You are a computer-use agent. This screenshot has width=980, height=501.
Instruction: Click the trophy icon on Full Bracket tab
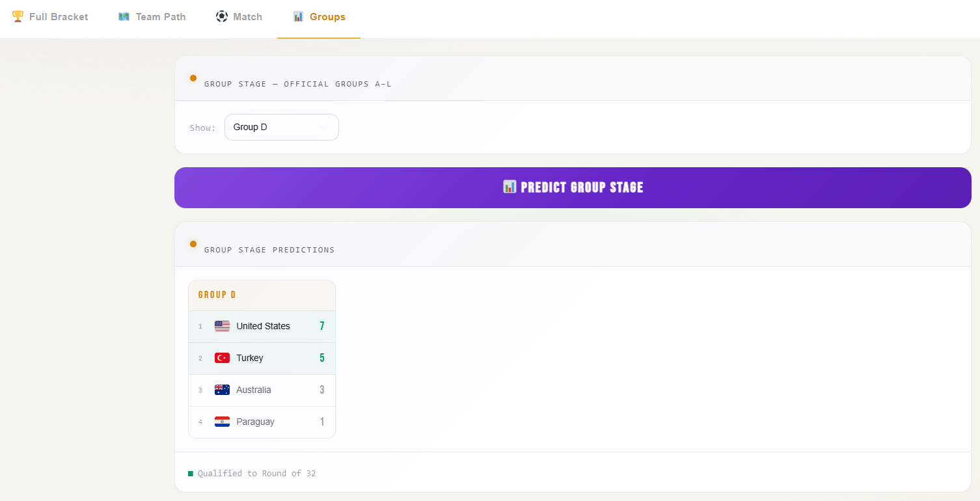pyautogui.click(x=18, y=16)
